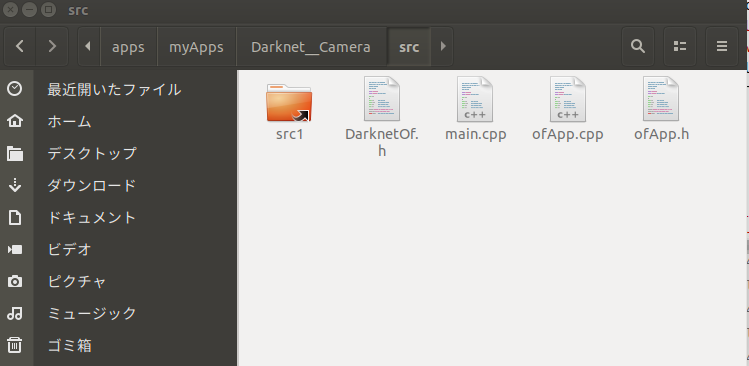
Task: Close the src window
Action: click(11, 10)
